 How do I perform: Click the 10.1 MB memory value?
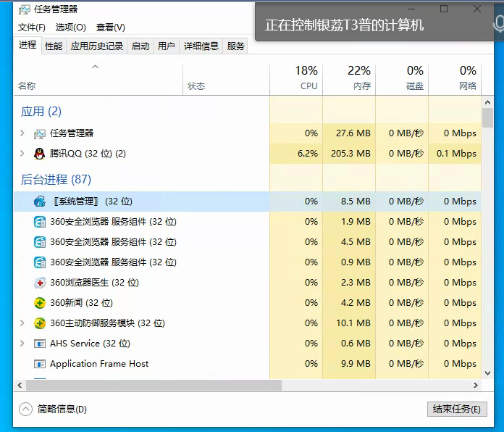click(x=353, y=323)
